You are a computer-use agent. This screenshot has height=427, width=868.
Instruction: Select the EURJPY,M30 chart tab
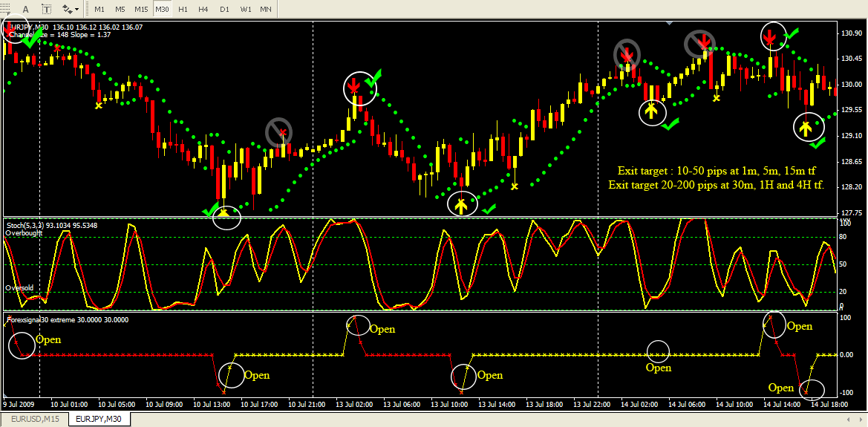click(98, 420)
